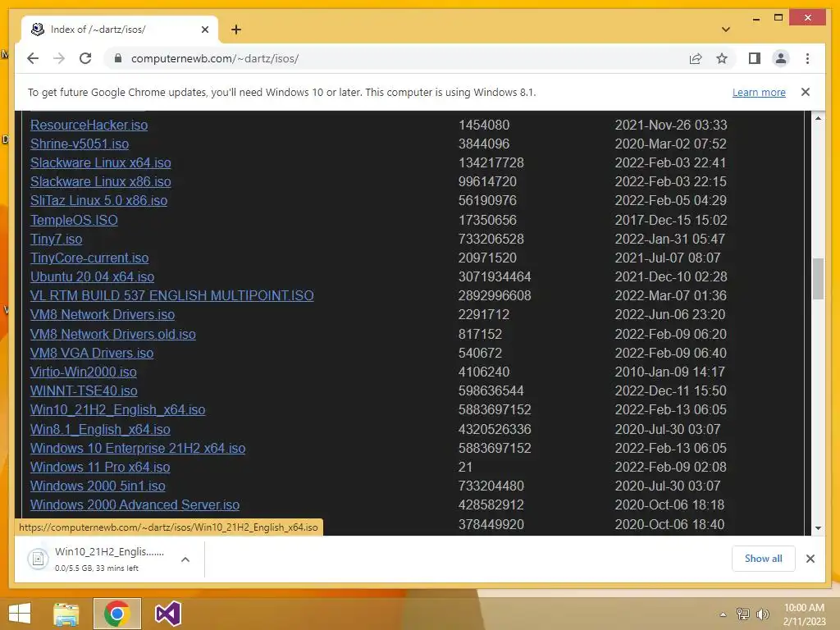
Task: Select the 'Index of /~dartz/isos/' tab
Action: point(119,30)
